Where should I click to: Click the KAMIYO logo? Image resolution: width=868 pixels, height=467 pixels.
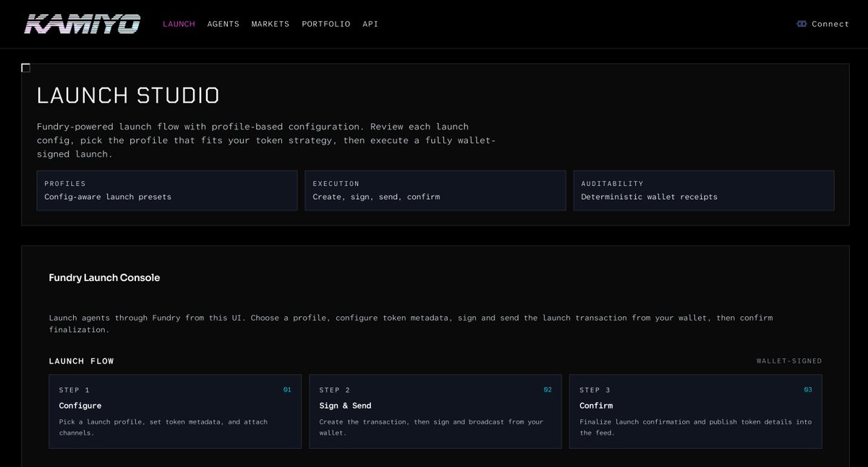(82, 24)
